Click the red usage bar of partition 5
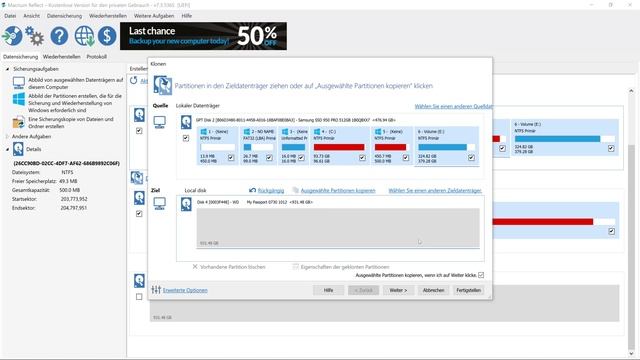The image size is (640, 360). point(391,147)
